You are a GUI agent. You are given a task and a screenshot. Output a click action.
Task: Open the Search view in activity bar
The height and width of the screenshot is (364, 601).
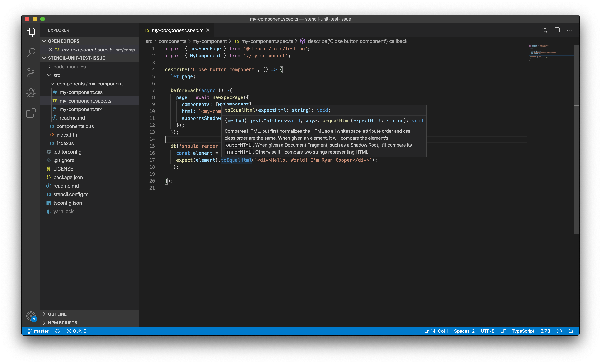31,52
